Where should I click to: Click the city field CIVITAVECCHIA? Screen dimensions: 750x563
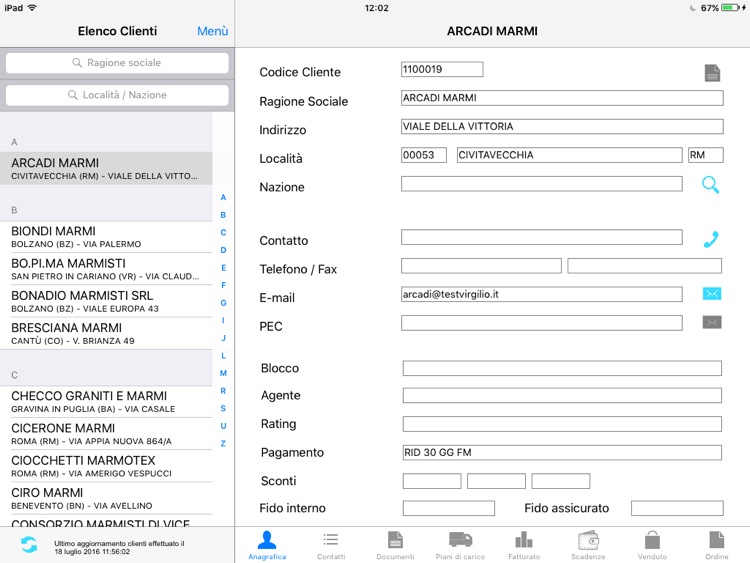[x=569, y=155]
